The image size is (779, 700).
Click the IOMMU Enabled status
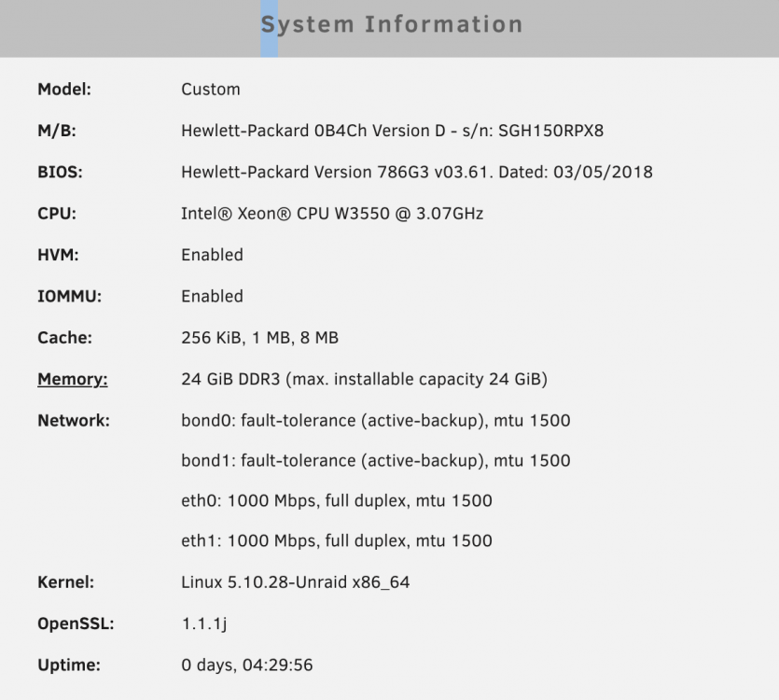212,296
